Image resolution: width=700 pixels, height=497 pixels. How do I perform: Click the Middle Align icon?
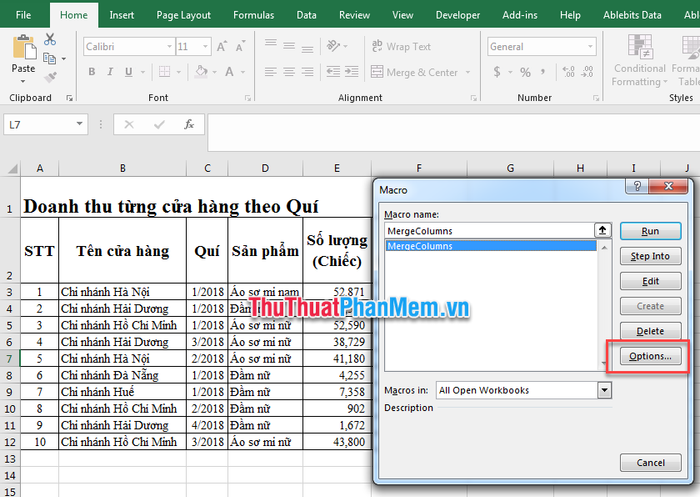(289, 46)
